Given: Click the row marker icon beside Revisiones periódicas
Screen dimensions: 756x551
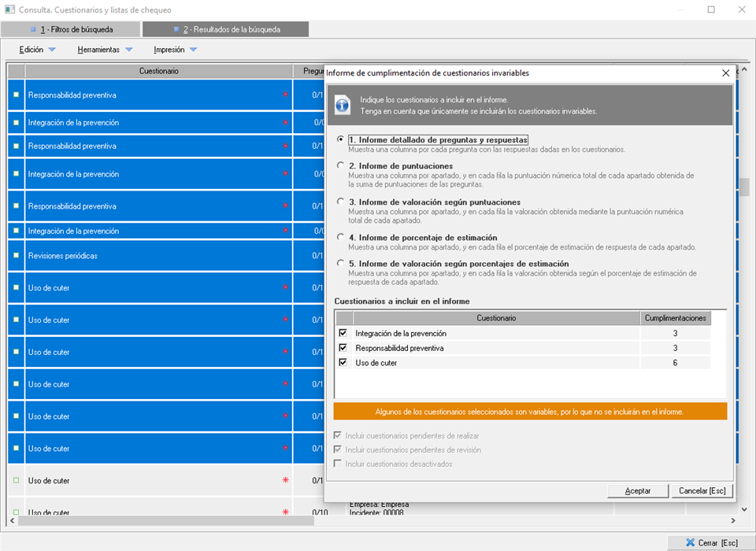Looking at the screenshot, I should tap(16, 256).
